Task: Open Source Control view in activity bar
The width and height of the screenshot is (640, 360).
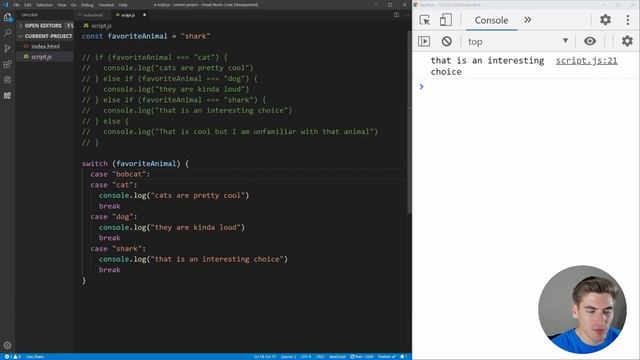Action: coord(7,48)
